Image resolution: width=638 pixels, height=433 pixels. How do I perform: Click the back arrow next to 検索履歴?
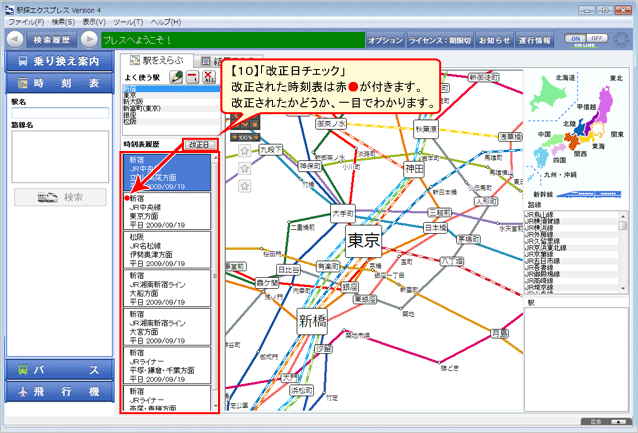pos(15,40)
